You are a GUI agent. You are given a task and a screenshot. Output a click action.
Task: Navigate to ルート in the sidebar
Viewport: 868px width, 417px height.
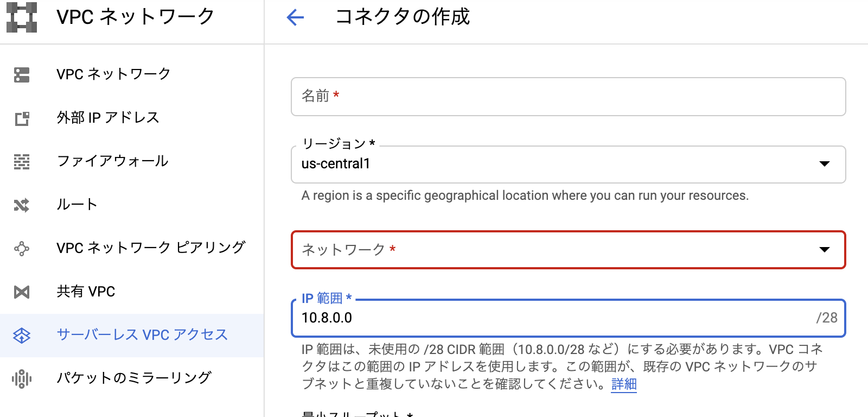[77, 205]
